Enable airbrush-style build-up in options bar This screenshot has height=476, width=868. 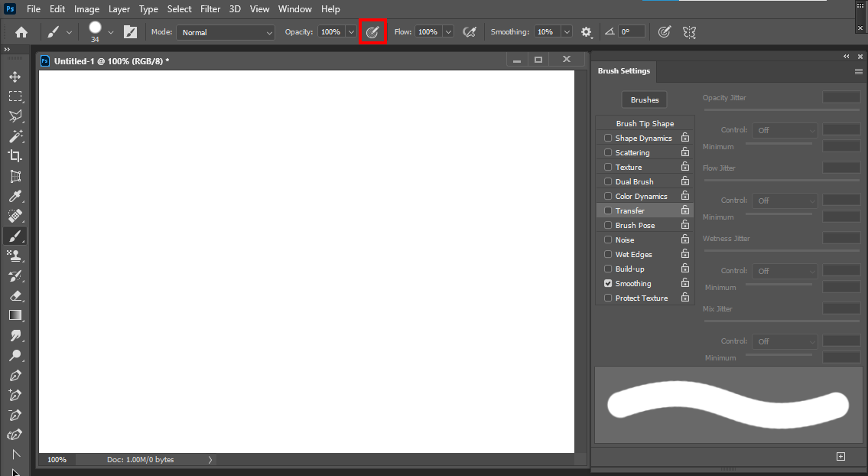coord(372,31)
